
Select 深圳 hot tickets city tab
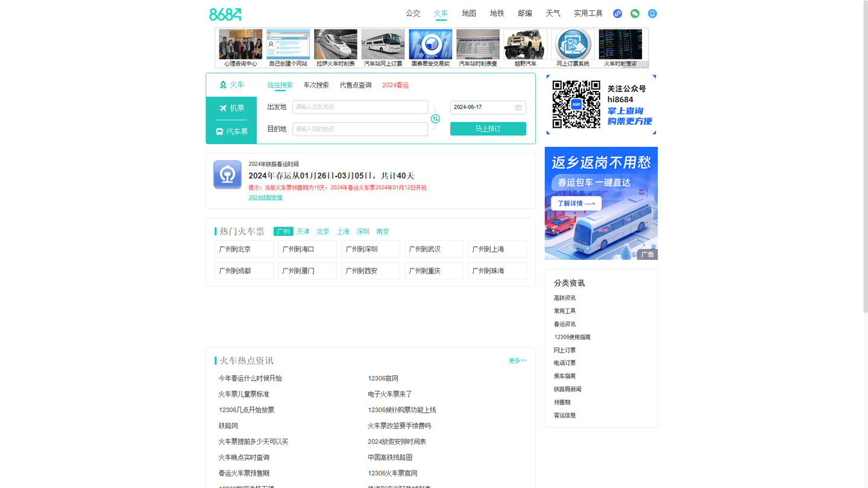coord(363,231)
